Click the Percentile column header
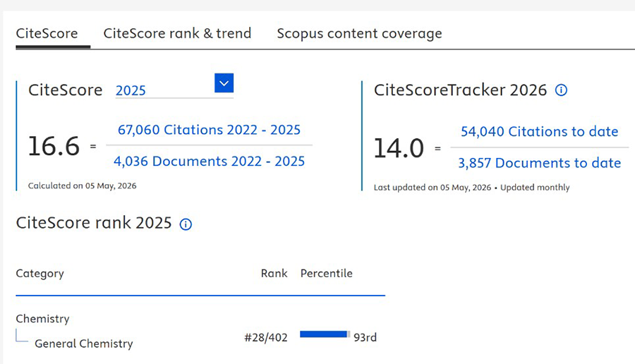Viewport: 635px width, 364px height. 327,273
